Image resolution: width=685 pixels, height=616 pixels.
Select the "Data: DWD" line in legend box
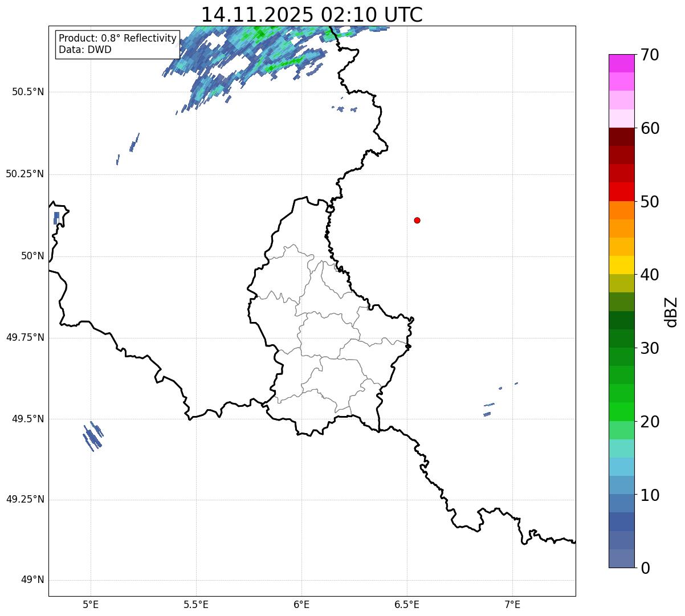85,50
